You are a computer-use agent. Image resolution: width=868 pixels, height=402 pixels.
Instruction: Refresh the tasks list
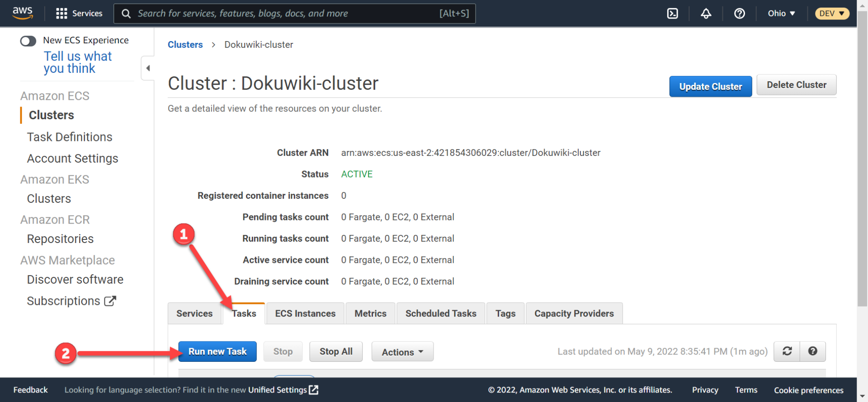[x=787, y=351]
